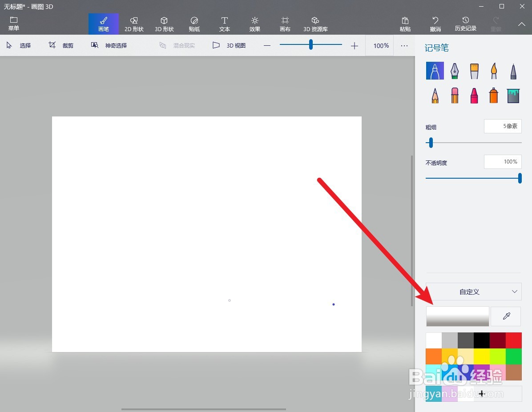Open the more options ellipsis menu
This screenshot has width=532, height=412.
pyautogui.click(x=404, y=45)
